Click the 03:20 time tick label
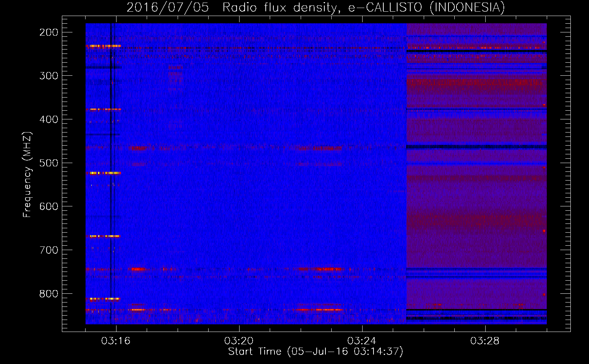This screenshot has width=589, height=364. 239,341
